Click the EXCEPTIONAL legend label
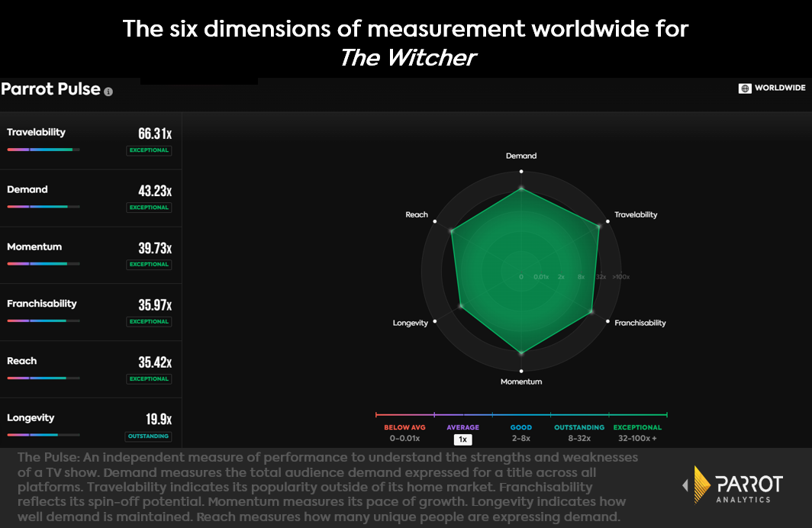This screenshot has width=812, height=528. [637, 427]
